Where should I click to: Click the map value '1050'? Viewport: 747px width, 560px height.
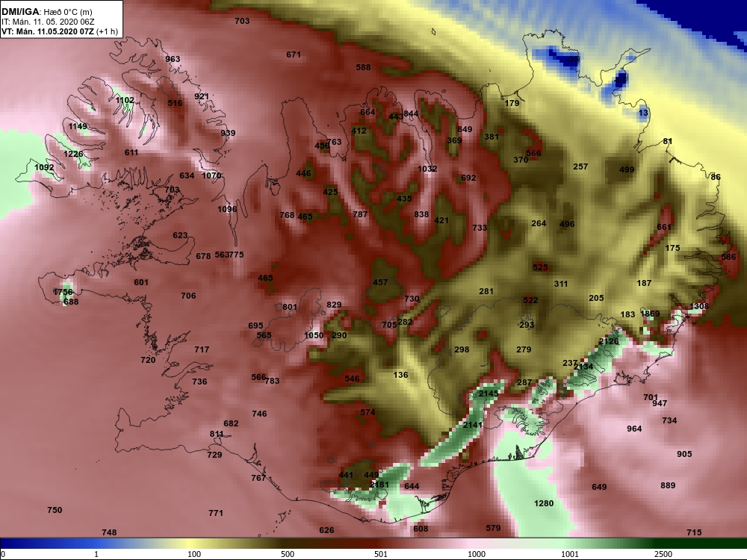(314, 335)
